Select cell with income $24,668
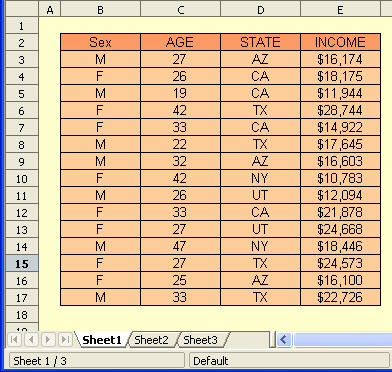 pyautogui.click(x=340, y=229)
